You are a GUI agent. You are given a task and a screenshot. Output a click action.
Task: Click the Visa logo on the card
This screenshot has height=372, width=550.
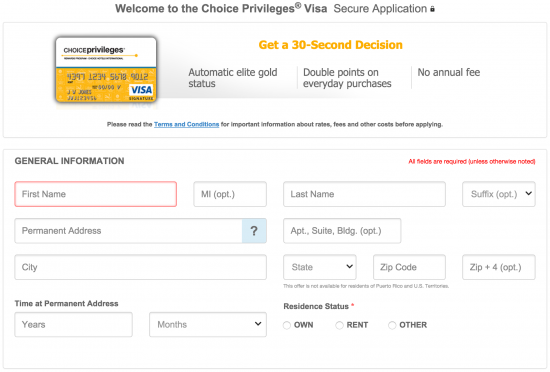pyautogui.click(x=141, y=90)
